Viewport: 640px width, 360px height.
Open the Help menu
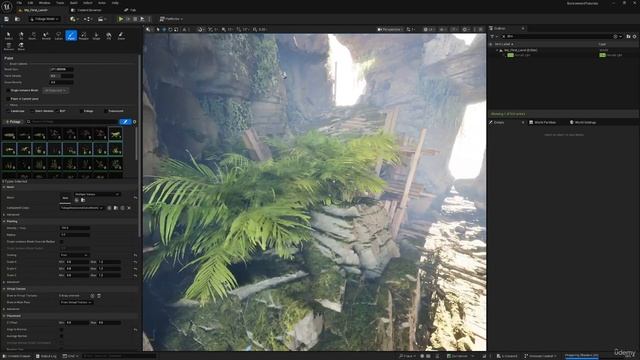pyautogui.click(x=115, y=3)
